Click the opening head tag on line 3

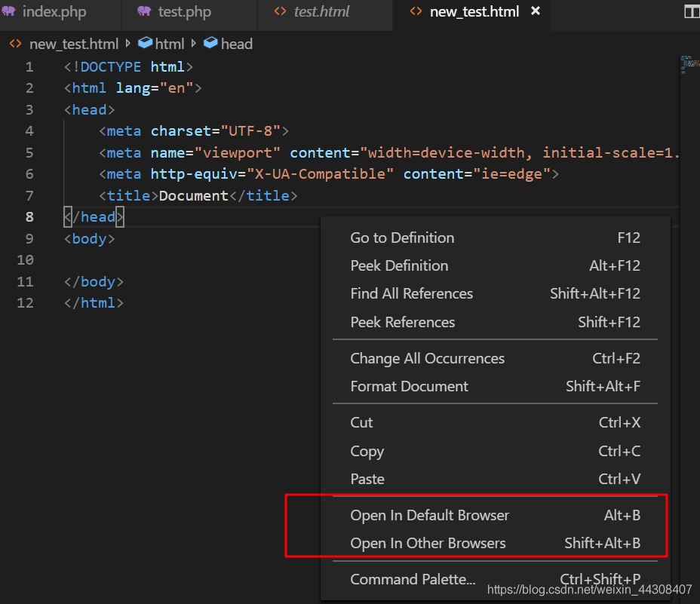tap(89, 110)
